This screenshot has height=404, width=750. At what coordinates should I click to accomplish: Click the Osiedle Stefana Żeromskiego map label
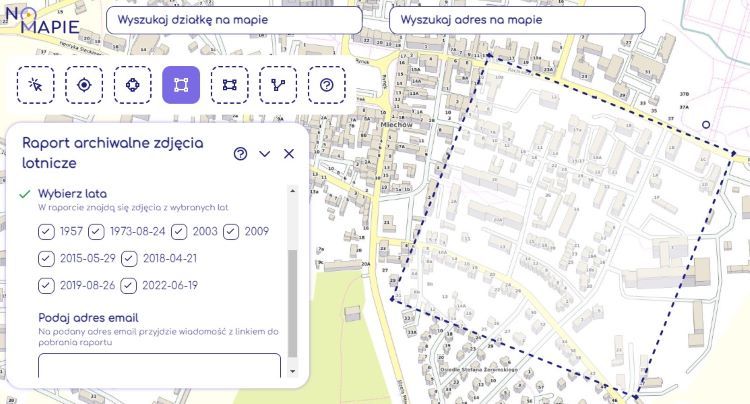pos(479,370)
